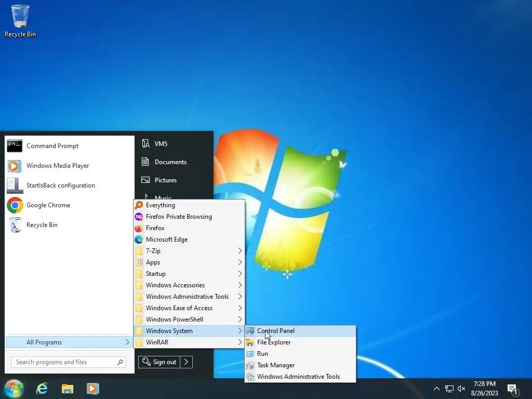The width and height of the screenshot is (532, 399).
Task: Click the Command Prompt icon in Start menu
Action: (15, 146)
